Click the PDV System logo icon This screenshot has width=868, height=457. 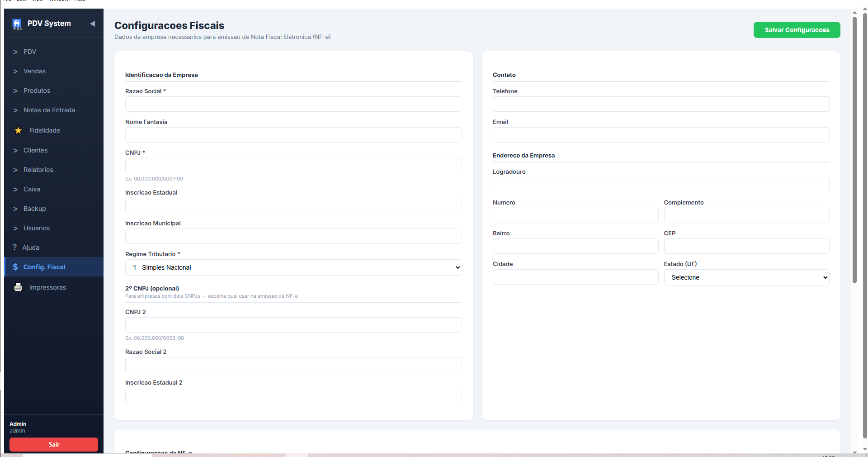17,24
